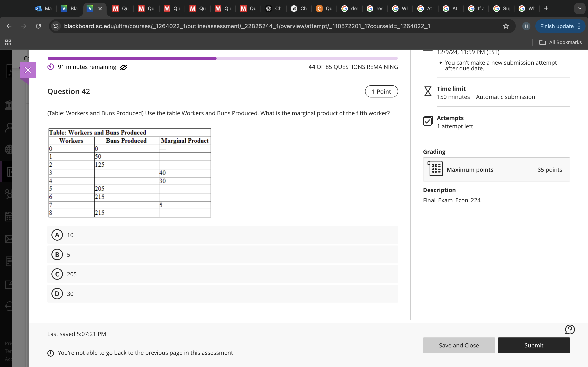This screenshot has width=588, height=367.
Task: Open site information icon in address bar
Action: tap(56, 26)
